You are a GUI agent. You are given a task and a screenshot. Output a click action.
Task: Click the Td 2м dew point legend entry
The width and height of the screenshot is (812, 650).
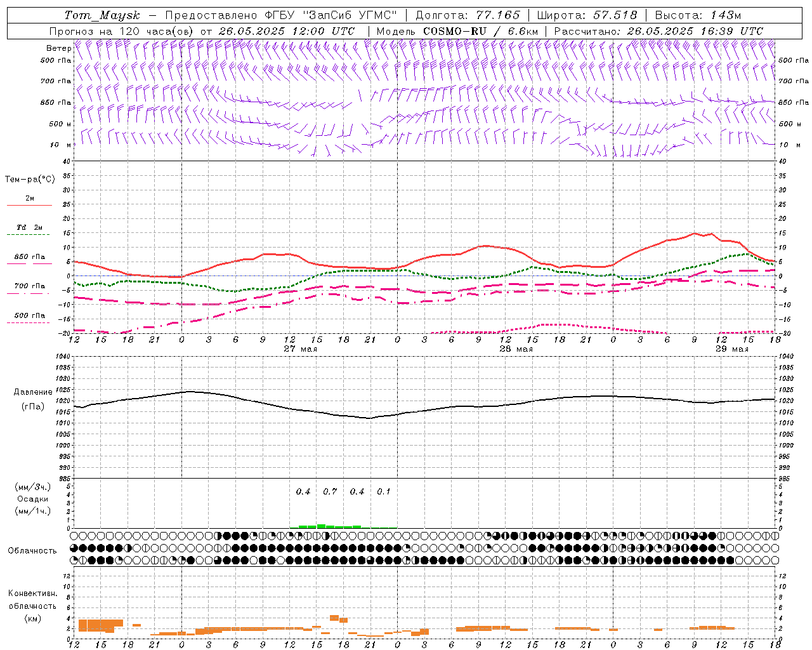(29, 227)
